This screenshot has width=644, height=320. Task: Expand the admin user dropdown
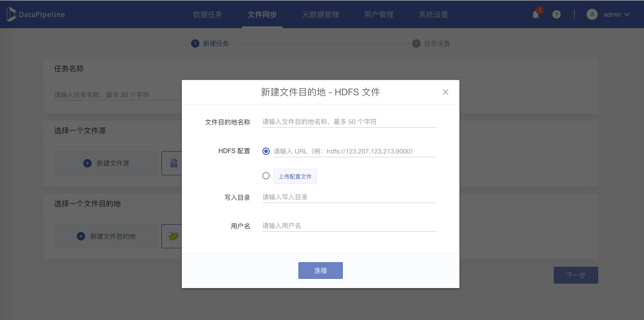[627, 15]
